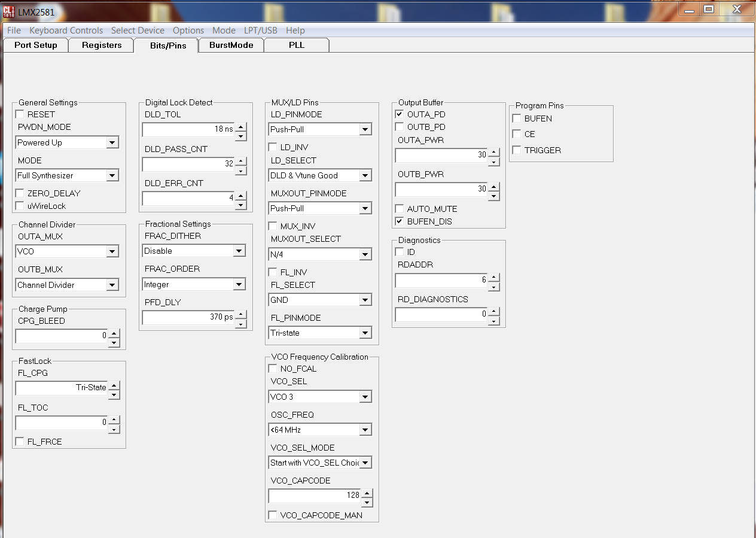The image size is (756, 538).
Task: Open the Keyboard Controls menu
Action: (x=66, y=31)
